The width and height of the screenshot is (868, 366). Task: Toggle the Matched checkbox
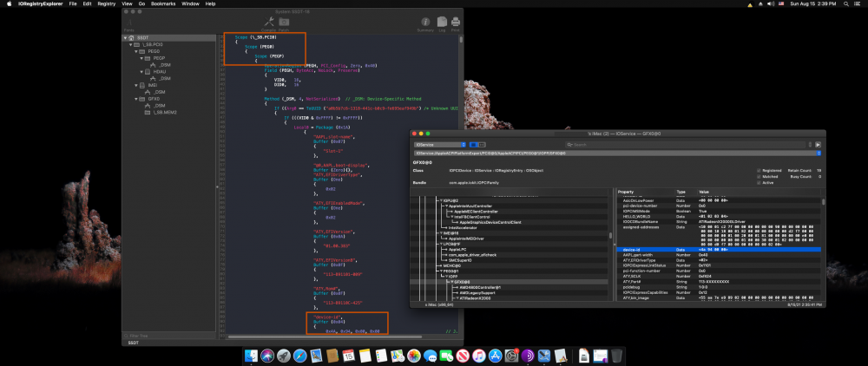(759, 177)
